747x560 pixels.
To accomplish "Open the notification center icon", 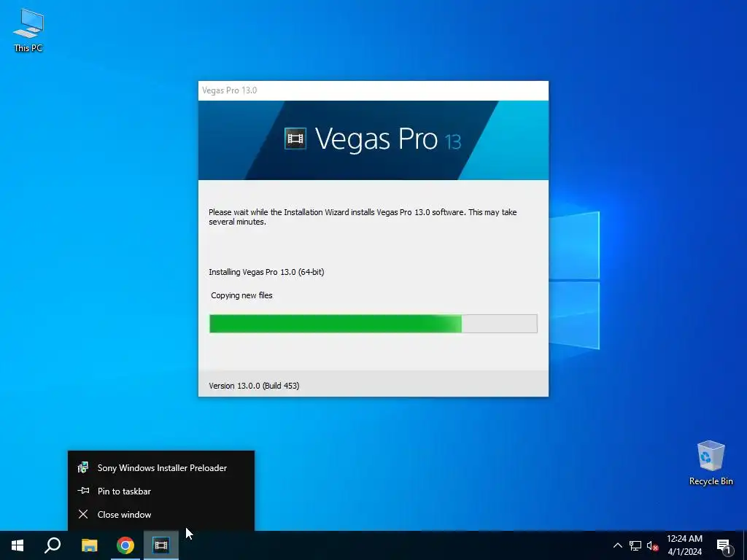I will pyautogui.click(x=724, y=545).
